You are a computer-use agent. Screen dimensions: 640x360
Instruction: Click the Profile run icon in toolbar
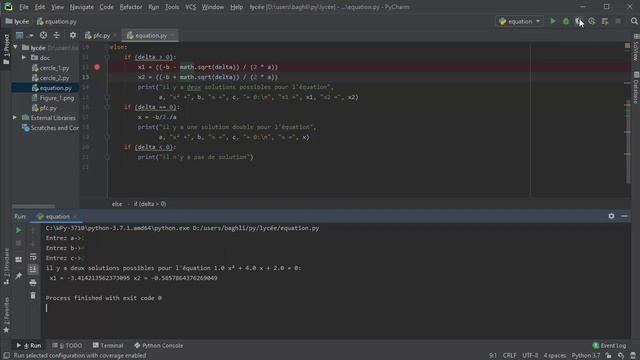click(592, 21)
